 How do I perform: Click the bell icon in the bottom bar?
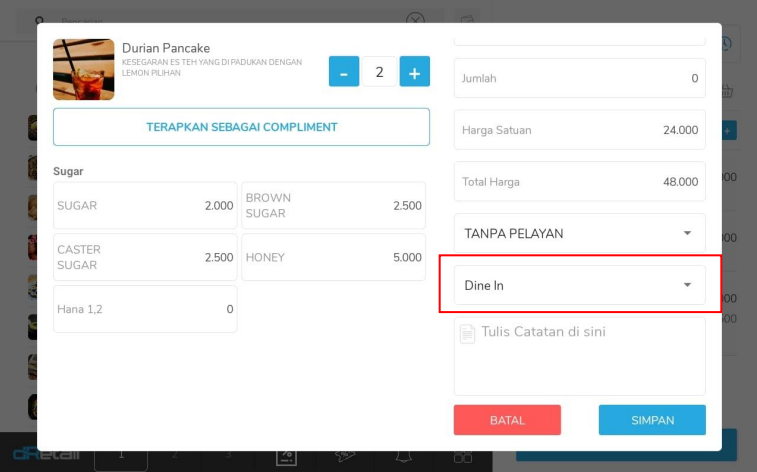[404, 458]
